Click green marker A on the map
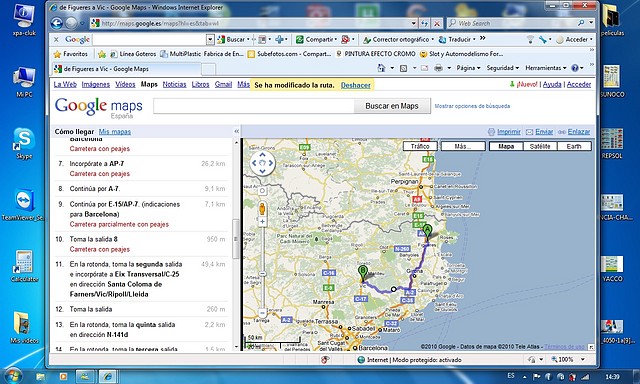Screen dimensions: 640x384 427,232
